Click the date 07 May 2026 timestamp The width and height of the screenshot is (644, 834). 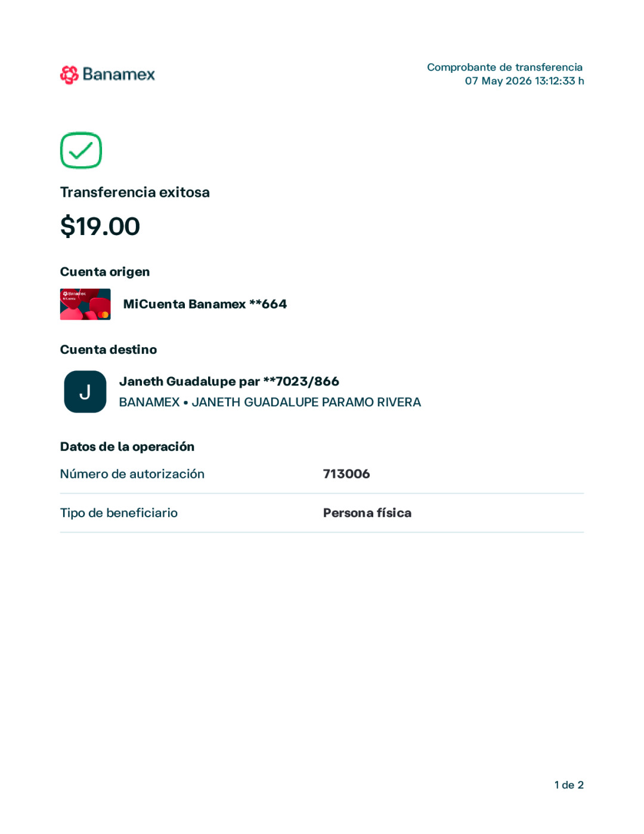click(525, 81)
